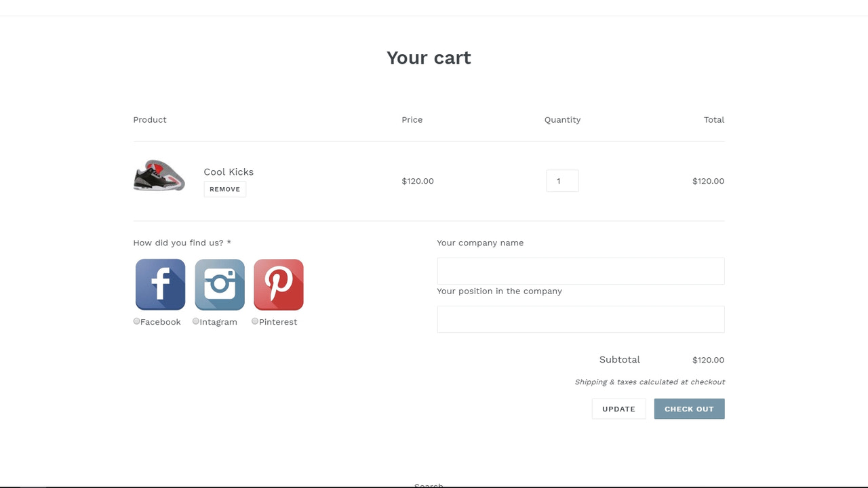Click the UPDATE button

[x=618, y=409]
